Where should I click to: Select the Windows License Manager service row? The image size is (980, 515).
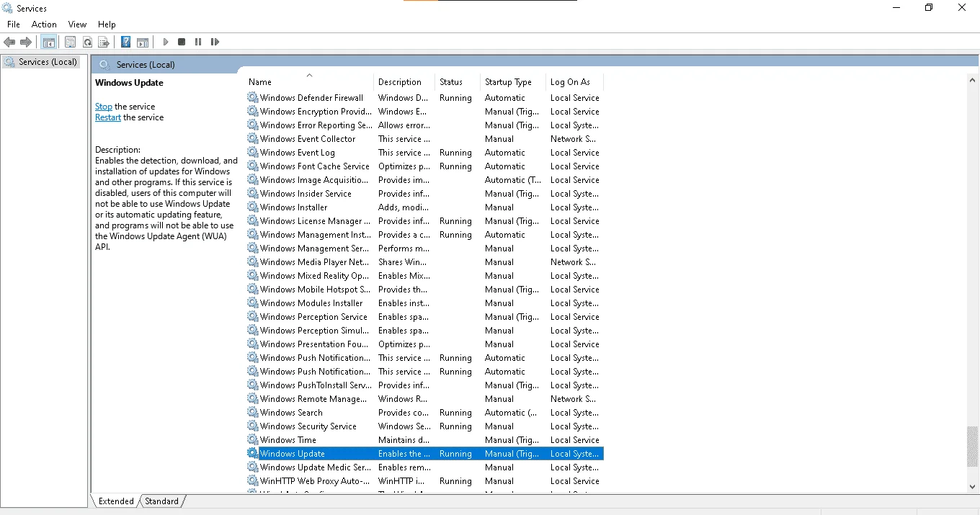click(x=425, y=221)
